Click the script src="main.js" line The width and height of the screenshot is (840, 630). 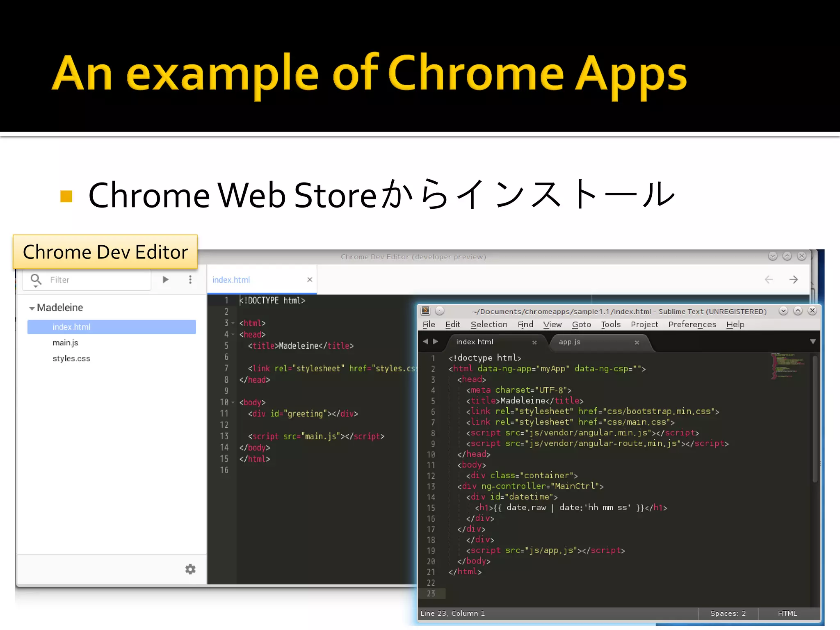(x=316, y=436)
